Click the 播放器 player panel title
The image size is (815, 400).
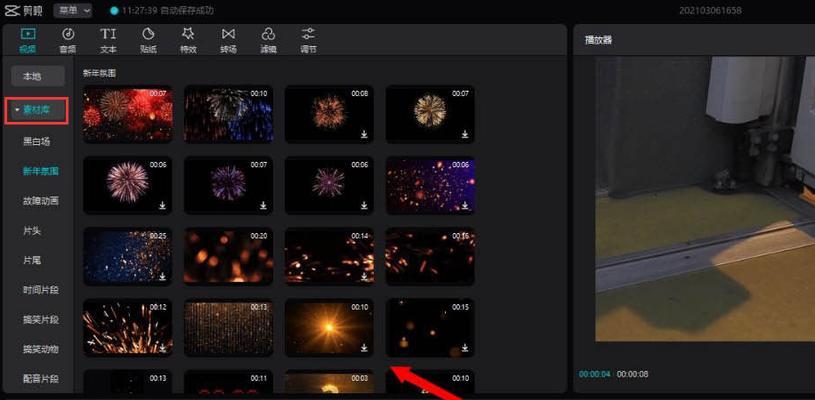click(x=598, y=40)
